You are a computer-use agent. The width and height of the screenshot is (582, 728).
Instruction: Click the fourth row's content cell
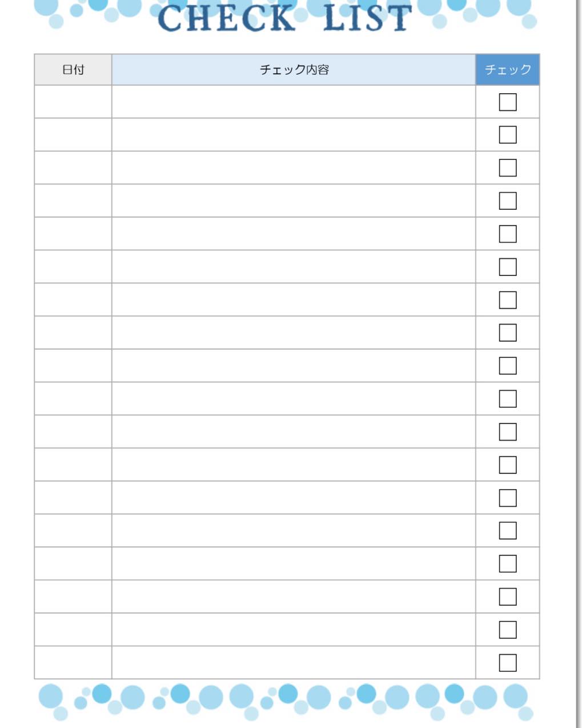tap(294, 201)
